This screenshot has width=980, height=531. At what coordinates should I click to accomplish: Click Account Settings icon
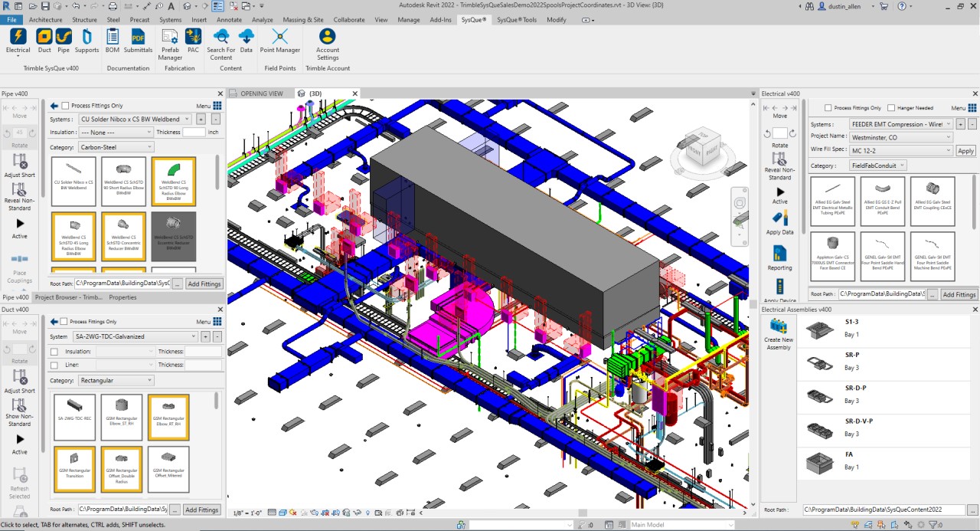pyautogui.click(x=327, y=37)
